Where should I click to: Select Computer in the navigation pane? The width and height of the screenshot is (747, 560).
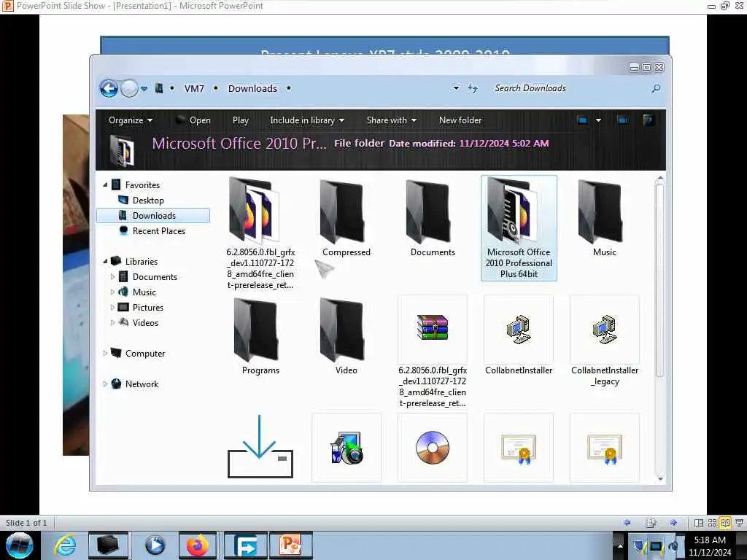click(x=145, y=354)
